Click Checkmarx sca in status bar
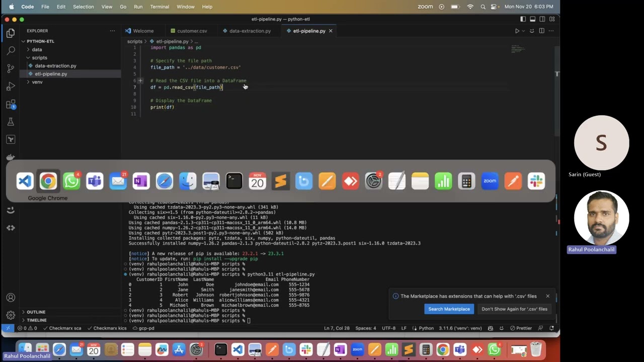This screenshot has width=644, height=362. 62,328
